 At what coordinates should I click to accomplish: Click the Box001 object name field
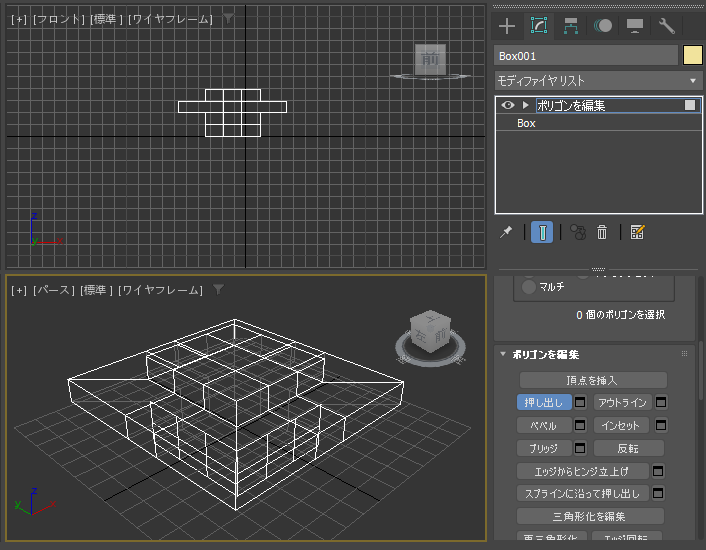click(586, 56)
